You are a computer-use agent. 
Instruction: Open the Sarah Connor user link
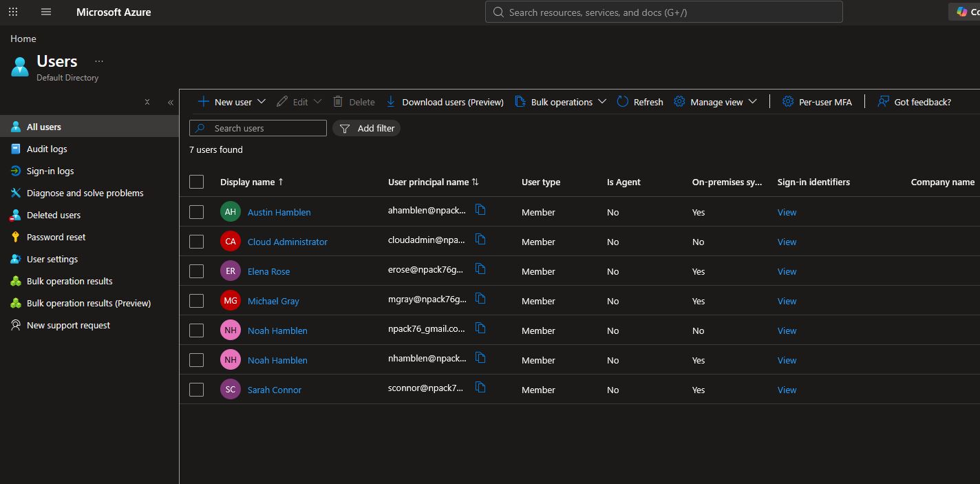coord(275,390)
